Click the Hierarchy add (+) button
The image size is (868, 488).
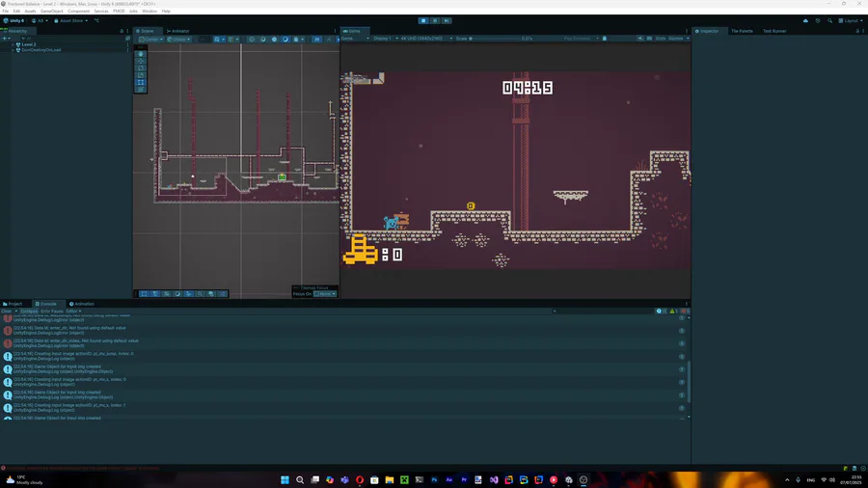click(5, 39)
